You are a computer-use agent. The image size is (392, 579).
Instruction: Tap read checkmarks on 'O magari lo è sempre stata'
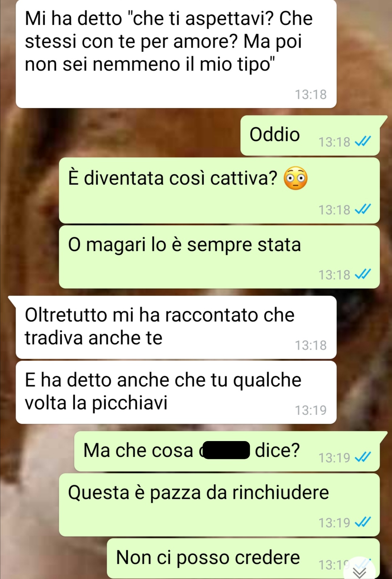click(x=363, y=274)
